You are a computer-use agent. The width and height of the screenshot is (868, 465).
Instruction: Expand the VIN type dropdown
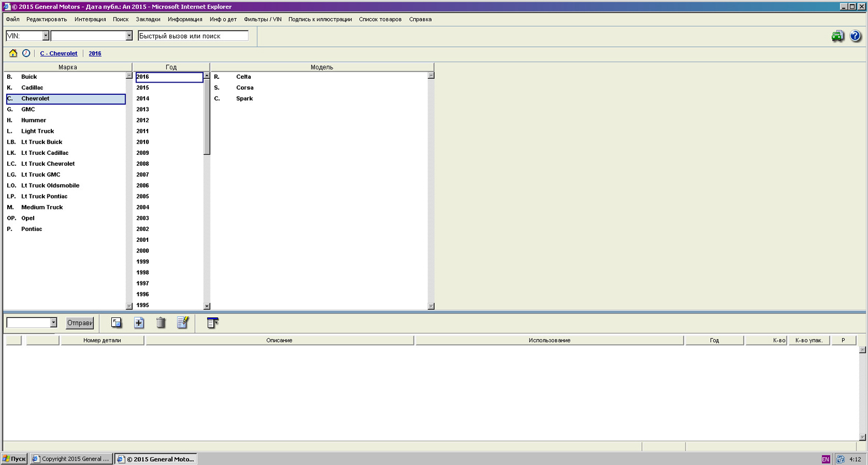click(46, 36)
